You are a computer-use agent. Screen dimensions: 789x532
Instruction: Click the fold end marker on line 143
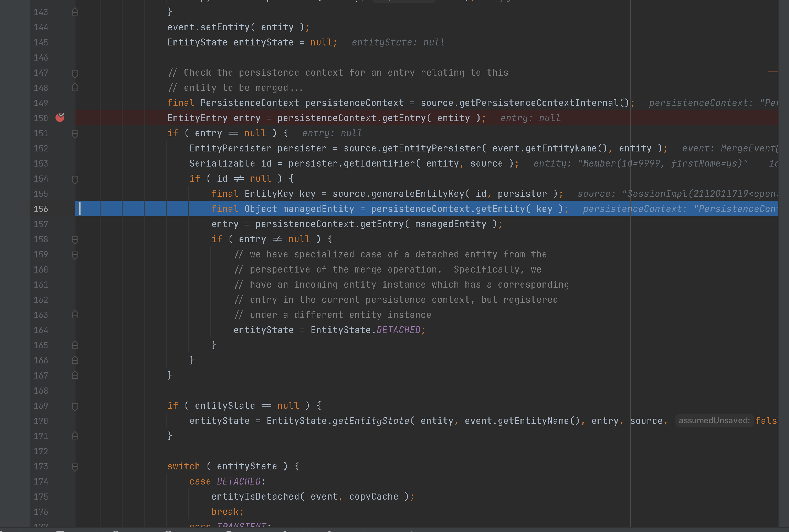pos(75,12)
